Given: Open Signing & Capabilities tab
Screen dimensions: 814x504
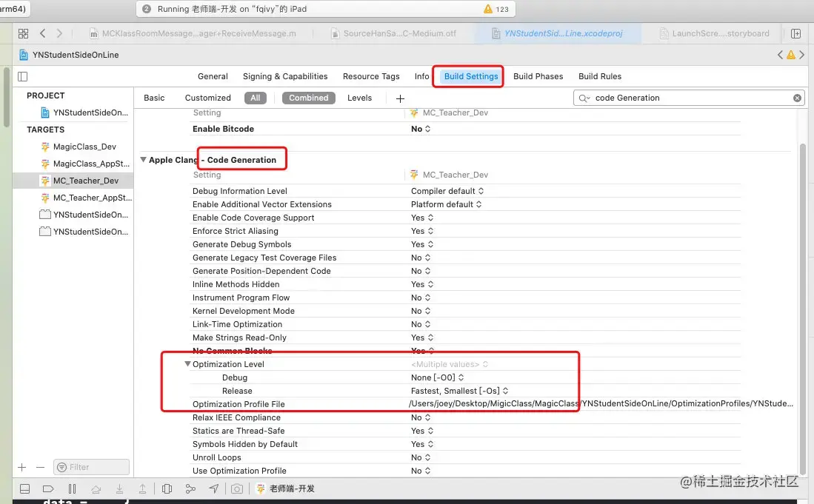Looking at the screenshot, I should pyautogui.click(x=285, y=76).
